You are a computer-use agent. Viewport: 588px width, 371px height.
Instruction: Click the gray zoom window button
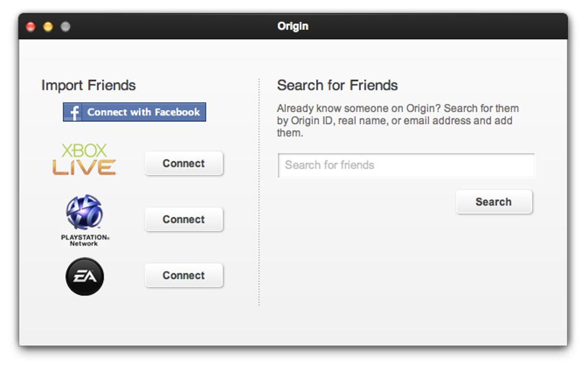[66, 27]
